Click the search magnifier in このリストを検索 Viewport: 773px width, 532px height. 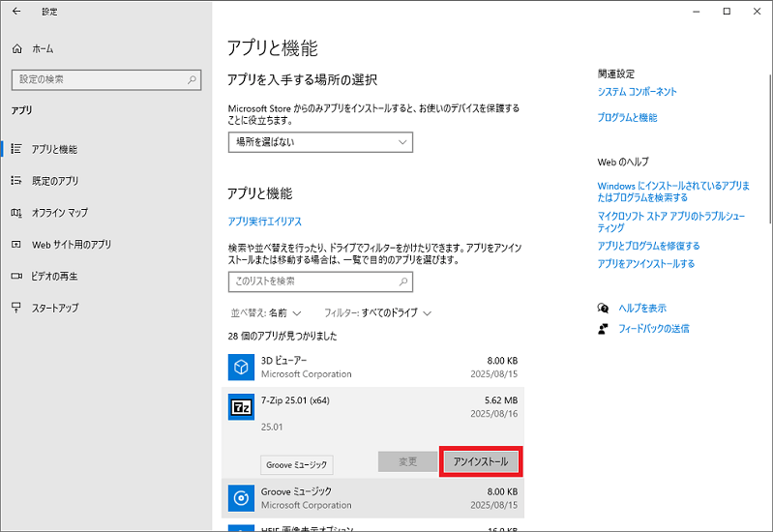[x=401, y=281]
